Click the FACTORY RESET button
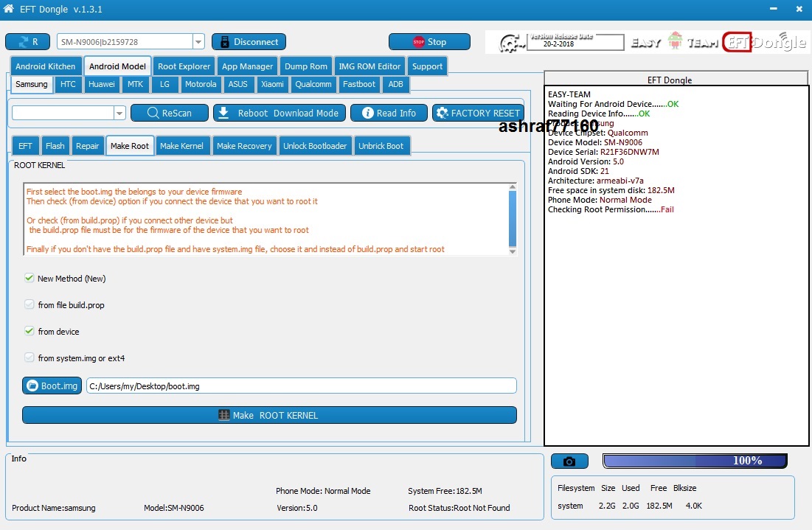Viewport: 812px width, 530px height. pos(478,113)
